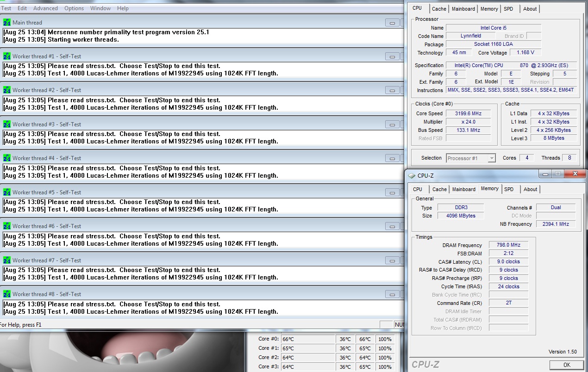The width and height of the screenshot is (588, 372).
Task: Click the Core #3 temperature row label
Action: tap(269, 367)
